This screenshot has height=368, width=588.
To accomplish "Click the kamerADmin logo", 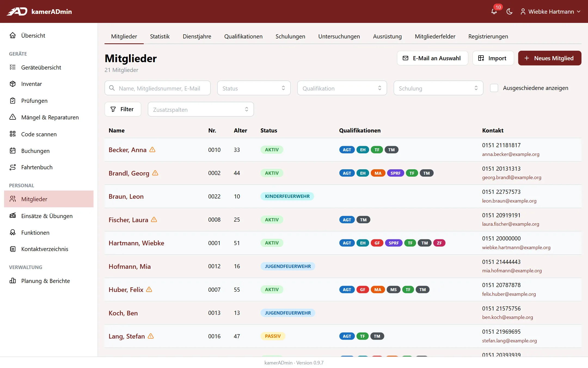I will tap(39, 11).
